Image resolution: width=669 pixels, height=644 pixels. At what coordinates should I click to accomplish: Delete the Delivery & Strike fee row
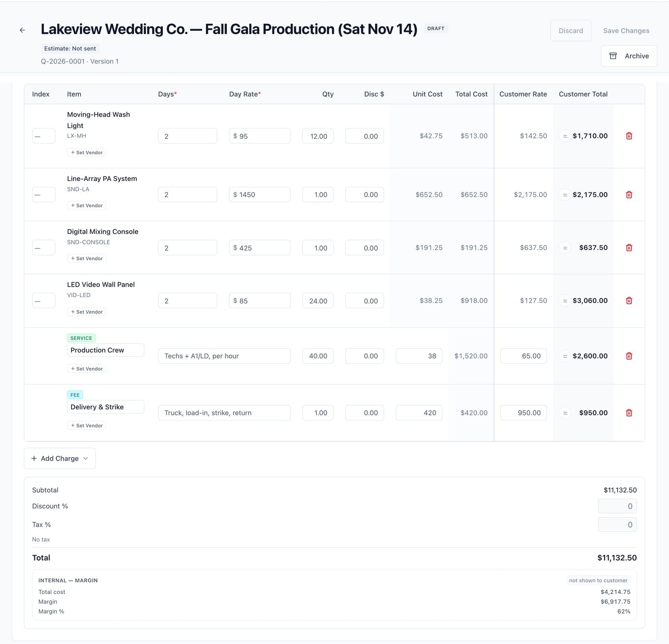[629, 413]
